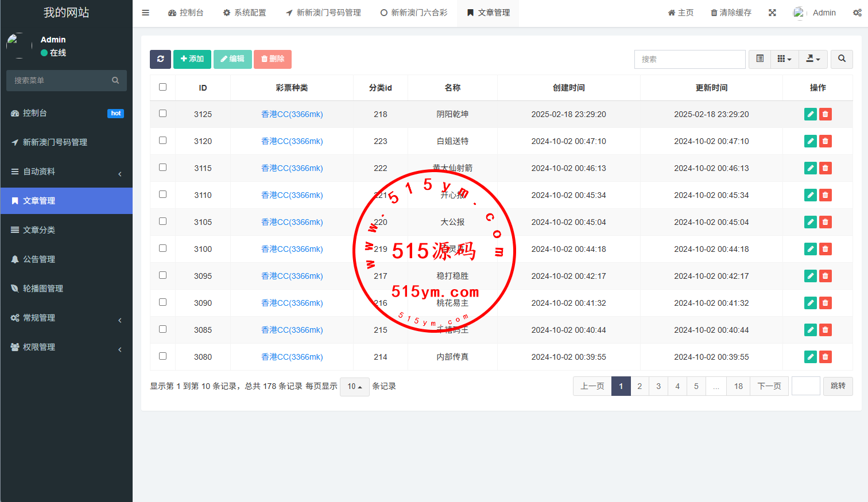Go to the 下一页 pagination link
Screen dimensions: 868x502
(x=769, y=386)
